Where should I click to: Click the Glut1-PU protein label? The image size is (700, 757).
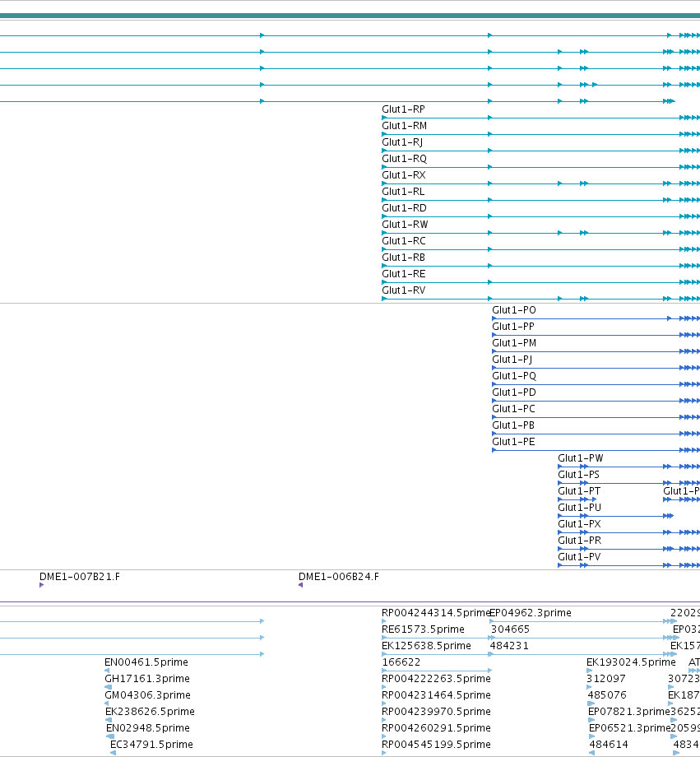click(579, 507)
